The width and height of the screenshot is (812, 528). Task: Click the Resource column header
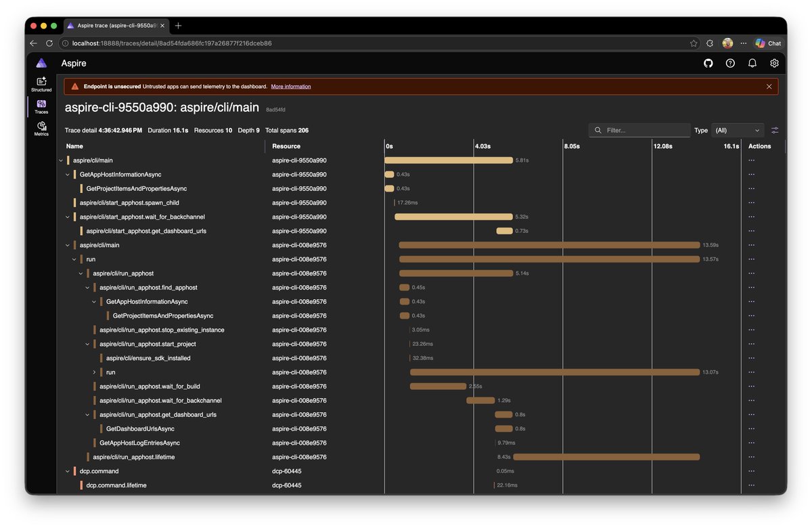click(286, 146)
